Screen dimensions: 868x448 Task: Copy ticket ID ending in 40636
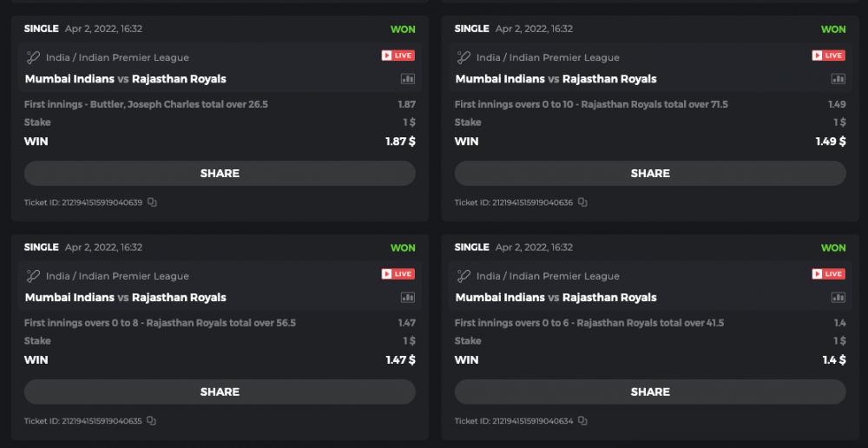click(582, 202)
